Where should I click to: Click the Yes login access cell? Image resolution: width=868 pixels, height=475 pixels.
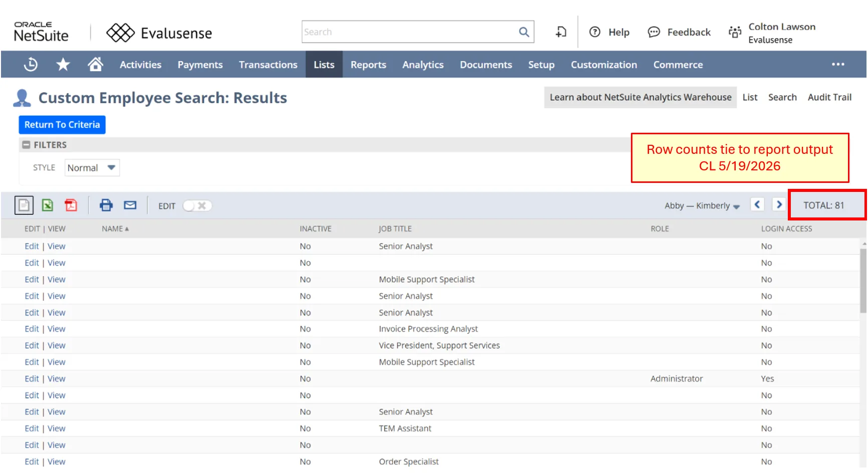point(767,379)
